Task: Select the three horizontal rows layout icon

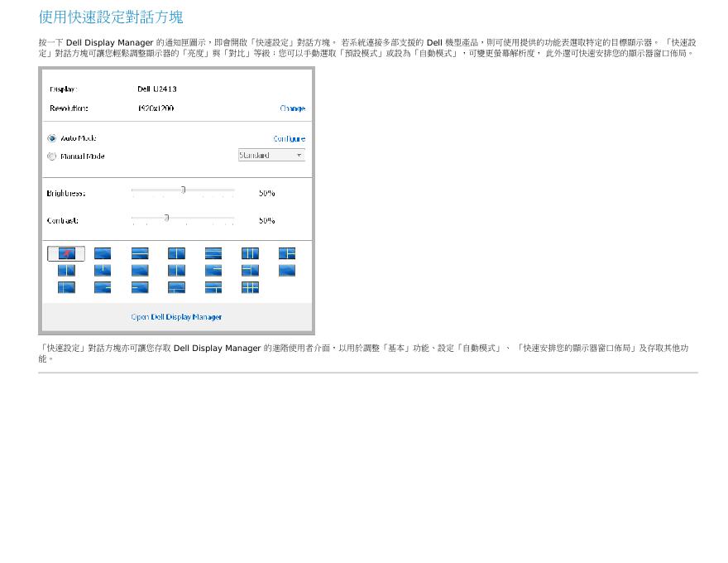Action: coord(213,253)
